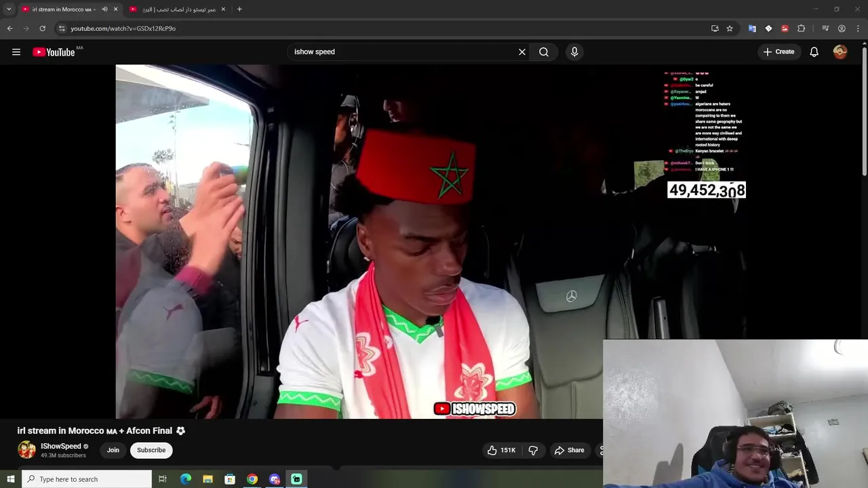Open YouTube notifications bell
Viewport: 868px width, 488px height.
pos(814,52)
